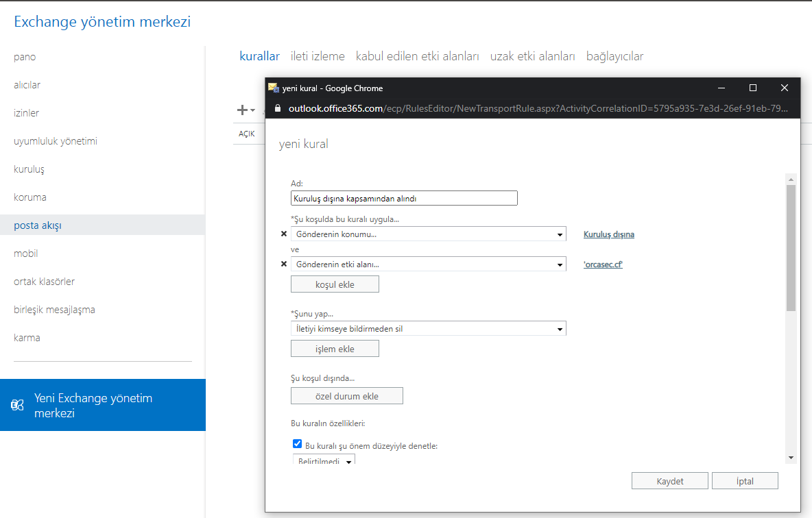The width and height of the screenshot is (812, 518).
Task: Open birleşik mesajlaşma in the sidebar
Action: point(54,310)
